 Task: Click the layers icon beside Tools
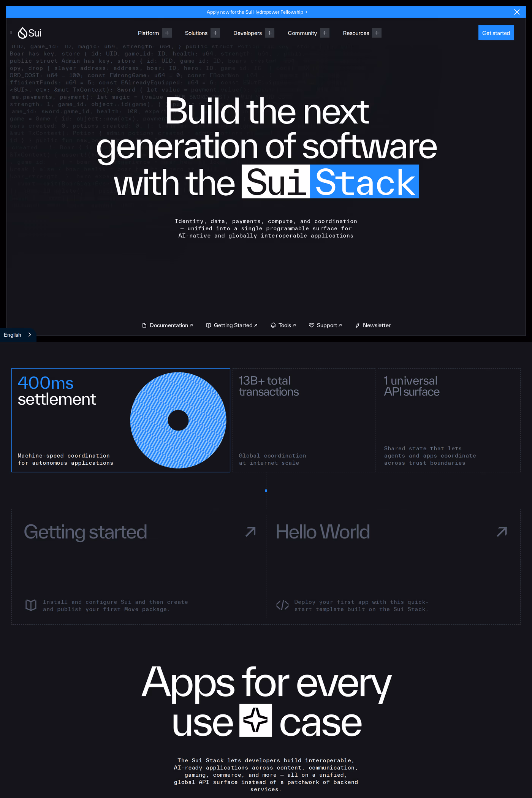(x=273, y=325)
